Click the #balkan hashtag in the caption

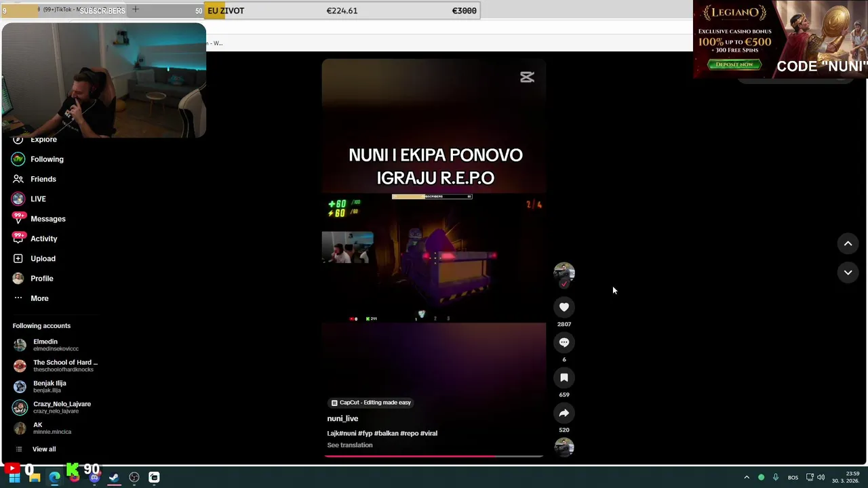387,434
